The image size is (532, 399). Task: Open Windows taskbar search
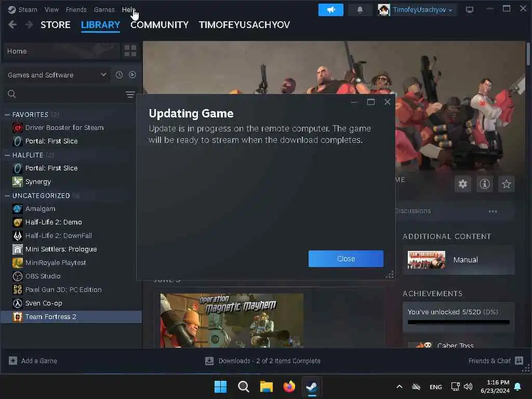tap(244, 387)
